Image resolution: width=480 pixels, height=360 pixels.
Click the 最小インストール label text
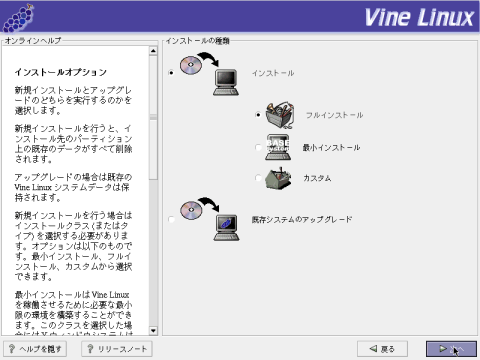pos(331,147)
